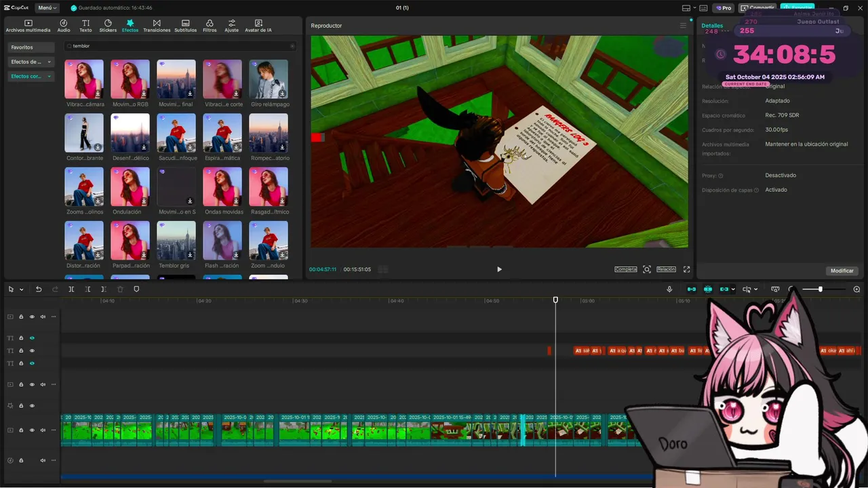This screenshot has height=488, width=868.
Task: Delete left of playhead
Action: (x=87, y=289)
